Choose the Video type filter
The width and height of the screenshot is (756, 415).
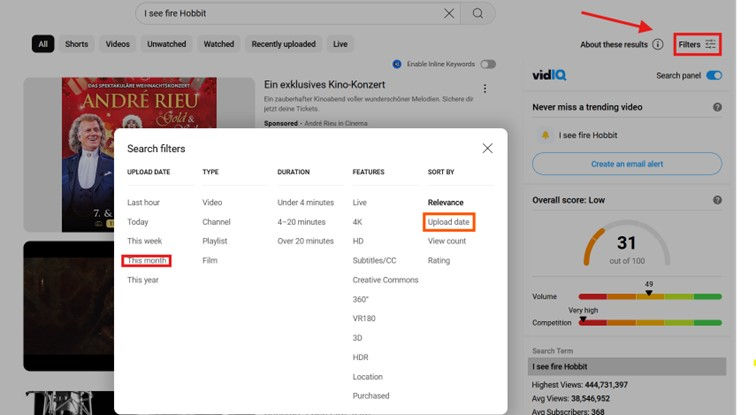tap(212, 202)
